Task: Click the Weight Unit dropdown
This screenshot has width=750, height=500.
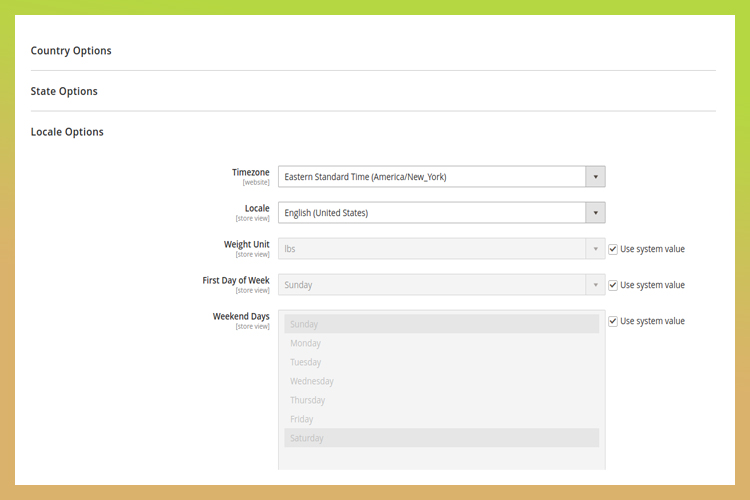Action: 432,249
